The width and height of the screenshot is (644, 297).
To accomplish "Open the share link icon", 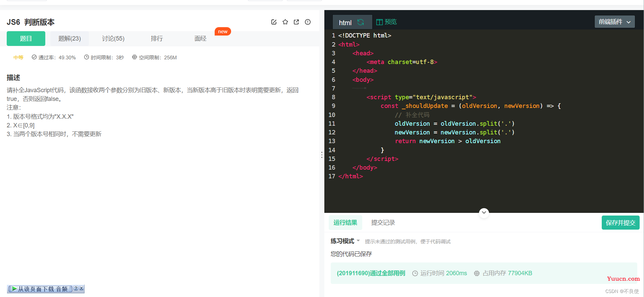I will (x=296, y=22).
